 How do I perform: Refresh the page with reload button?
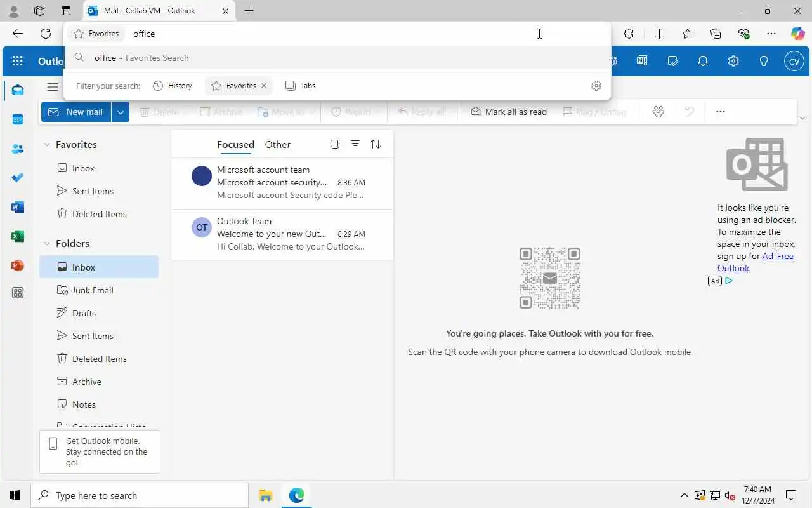pos(46,34)
